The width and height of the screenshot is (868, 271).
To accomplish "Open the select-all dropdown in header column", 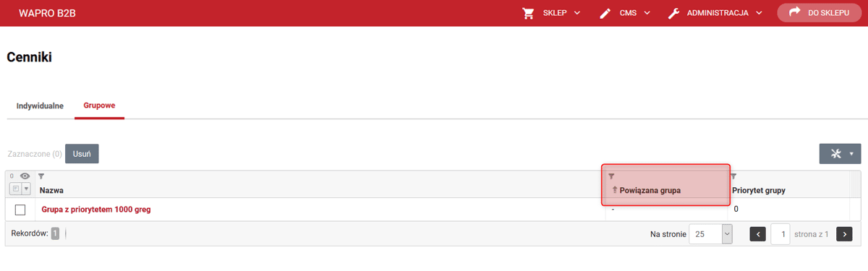I will [27, 189].
